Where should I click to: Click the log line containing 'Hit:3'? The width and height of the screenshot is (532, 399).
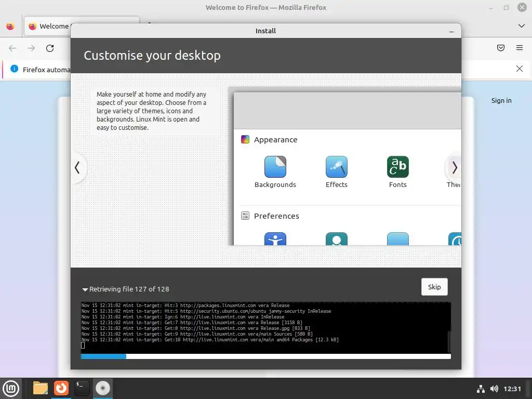(185, 305)
